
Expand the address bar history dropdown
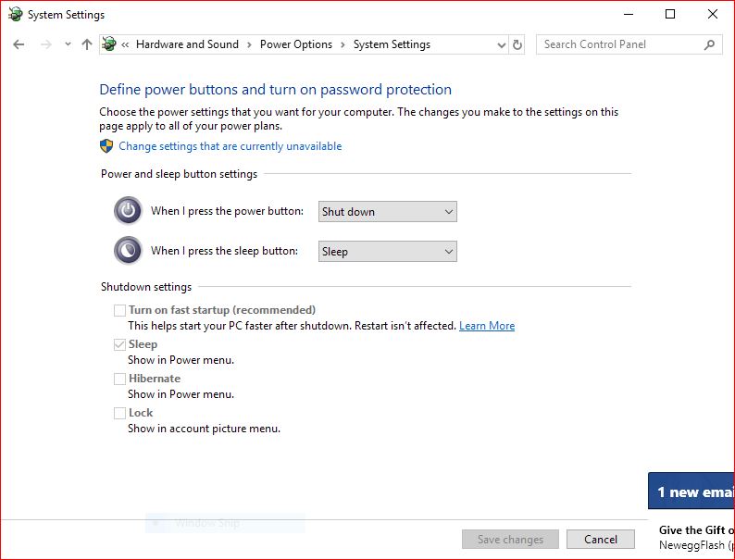click(x=502, y=45)
